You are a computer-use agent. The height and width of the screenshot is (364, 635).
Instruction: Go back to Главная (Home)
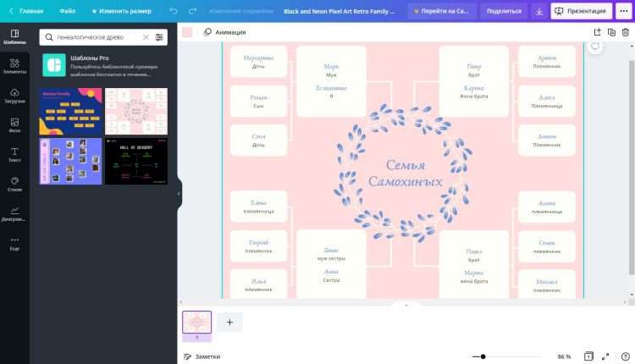(27, 11)
